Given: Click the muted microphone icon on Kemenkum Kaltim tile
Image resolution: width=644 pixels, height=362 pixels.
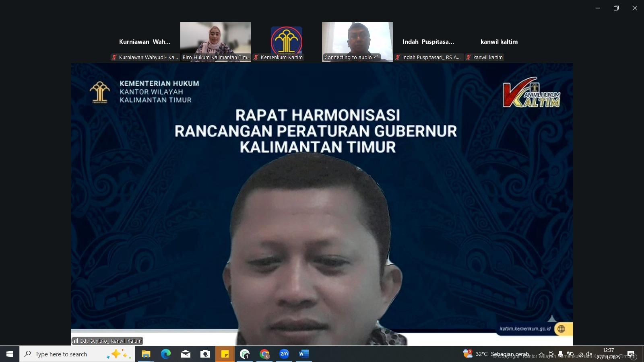Looking at the screenshot, I should [x=255, y=58].
